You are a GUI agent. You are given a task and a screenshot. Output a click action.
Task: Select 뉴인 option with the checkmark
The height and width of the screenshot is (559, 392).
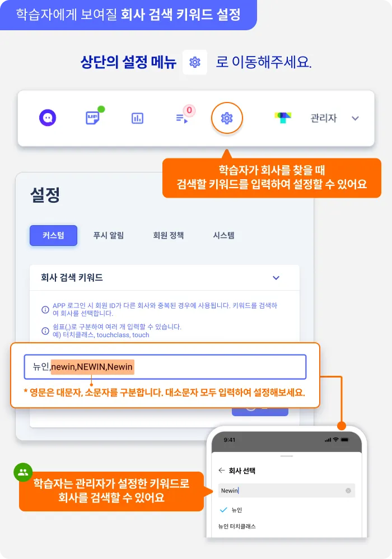tap(231, 510)
